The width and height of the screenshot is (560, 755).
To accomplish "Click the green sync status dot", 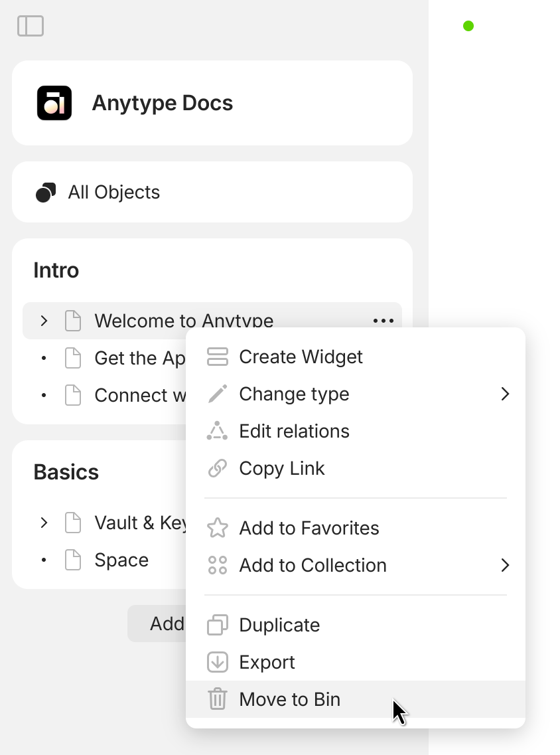I will click(468, 26).
